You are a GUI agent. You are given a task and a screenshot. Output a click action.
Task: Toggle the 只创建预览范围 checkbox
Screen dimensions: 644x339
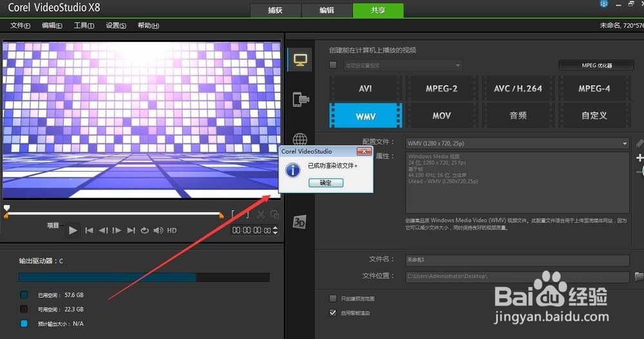coord(333,298)
